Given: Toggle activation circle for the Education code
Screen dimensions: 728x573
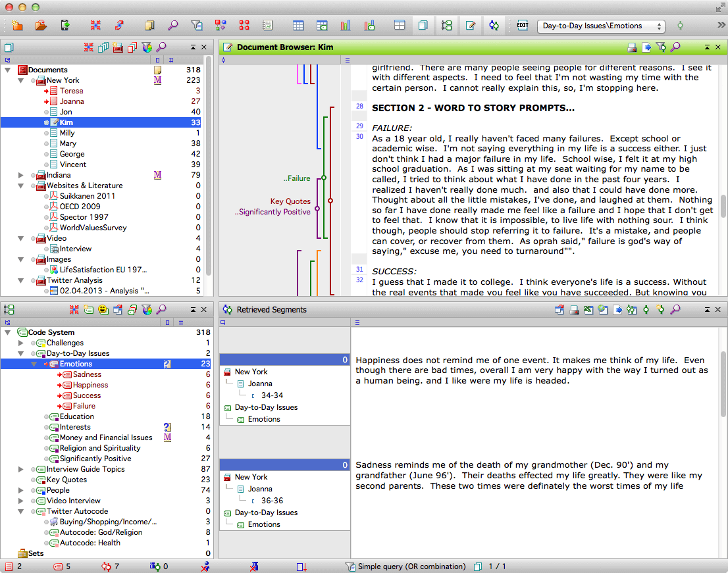Looking at the screenshot, I should pyautogui.click(x=47, y=416).
